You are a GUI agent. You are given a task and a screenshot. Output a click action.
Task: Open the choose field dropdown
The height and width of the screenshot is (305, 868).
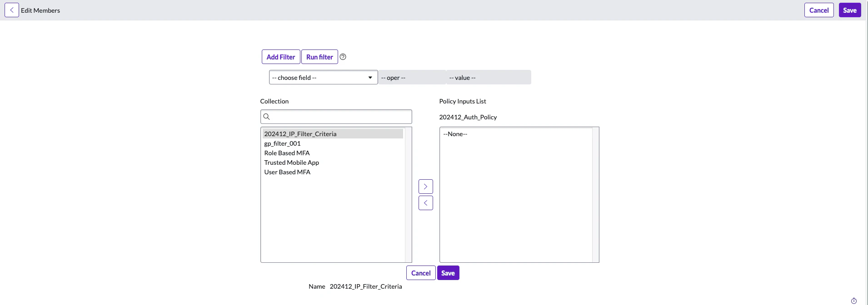[x=324, y=78]
